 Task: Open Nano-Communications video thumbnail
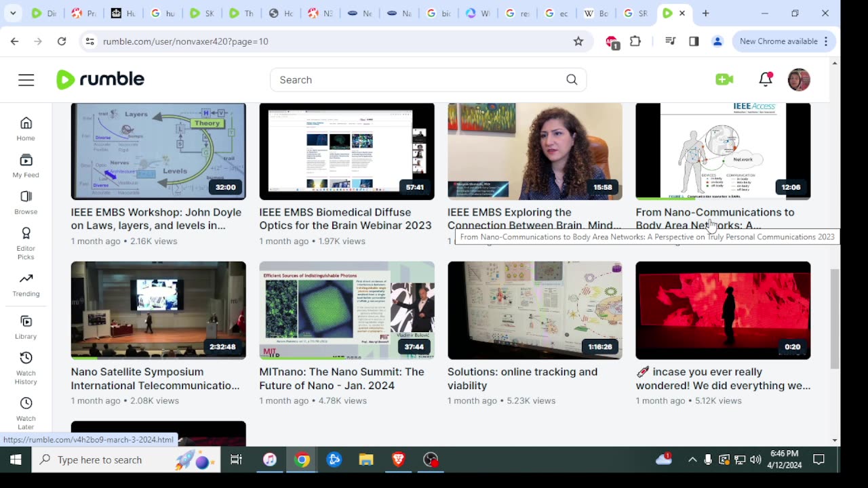point(723,151)
